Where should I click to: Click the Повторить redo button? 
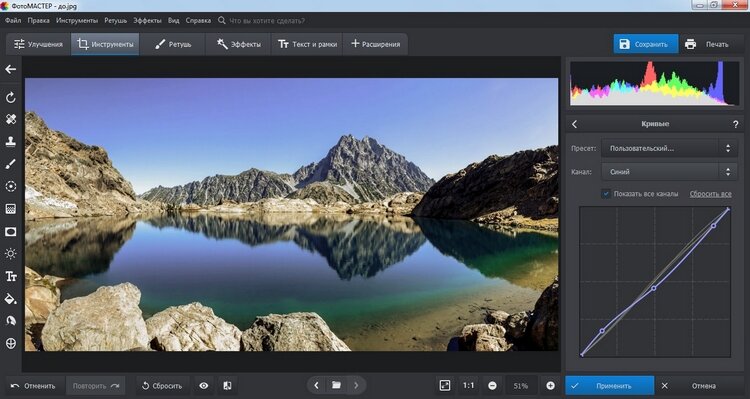click(x=96, y=386)
